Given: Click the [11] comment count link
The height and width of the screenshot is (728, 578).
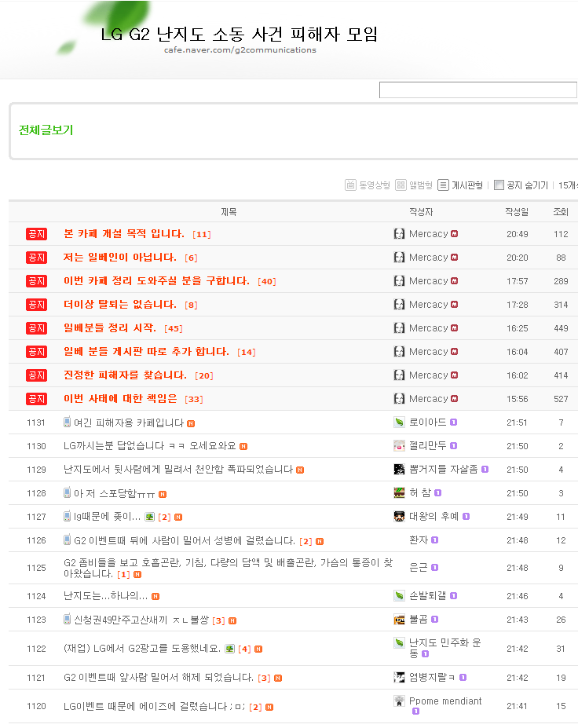Looking at the screenshot, I should (202, 235).
